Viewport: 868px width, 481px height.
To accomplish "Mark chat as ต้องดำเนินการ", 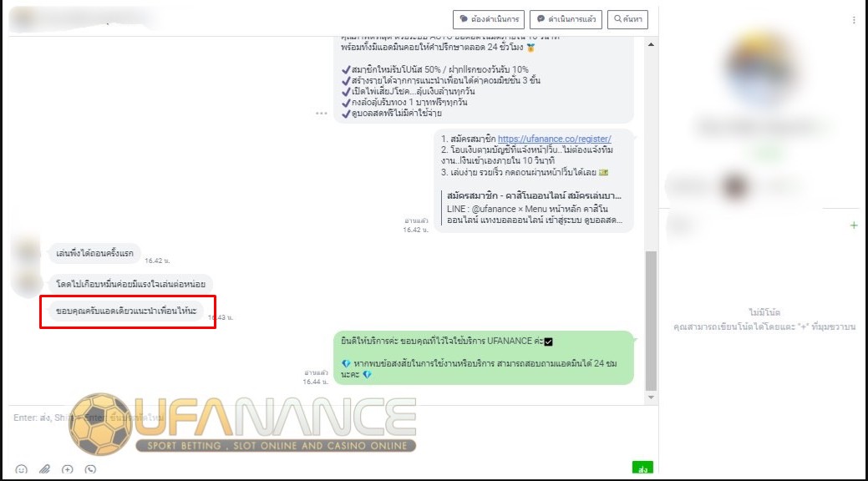I will [x=488, y=18].
